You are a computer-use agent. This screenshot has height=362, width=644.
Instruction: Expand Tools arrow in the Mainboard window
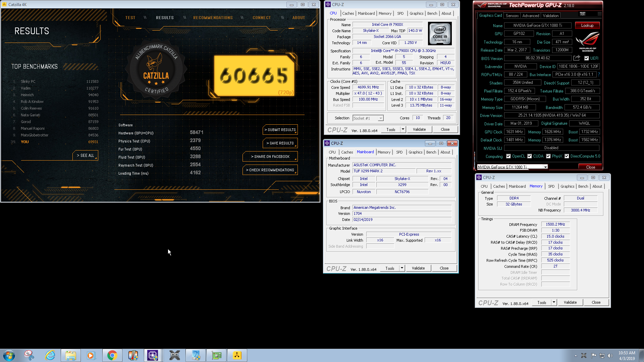click(402, 268)
